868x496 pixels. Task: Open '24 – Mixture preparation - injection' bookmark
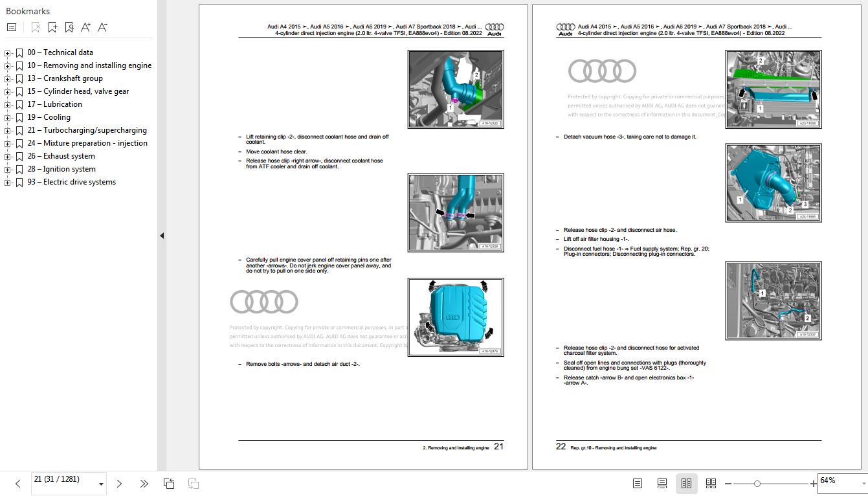tap(87, 143)
